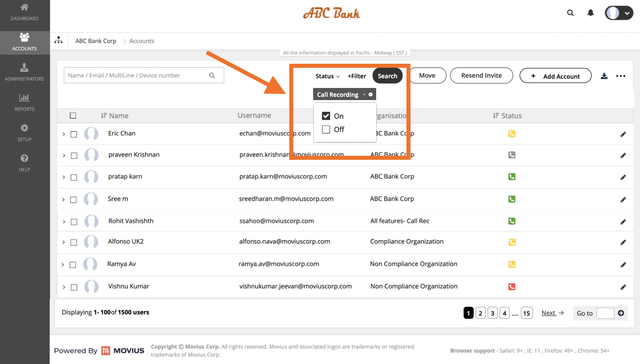Open the Dashboard home icon

click(x=24, y=7)
